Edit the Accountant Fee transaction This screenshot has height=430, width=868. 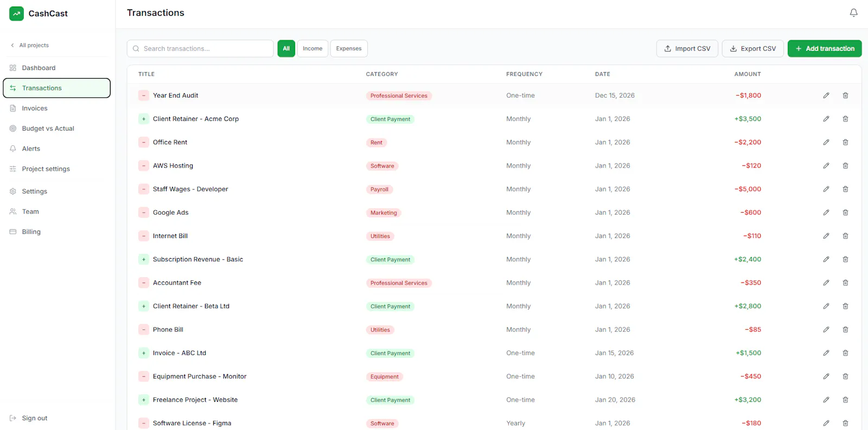[x=826, y=283]
